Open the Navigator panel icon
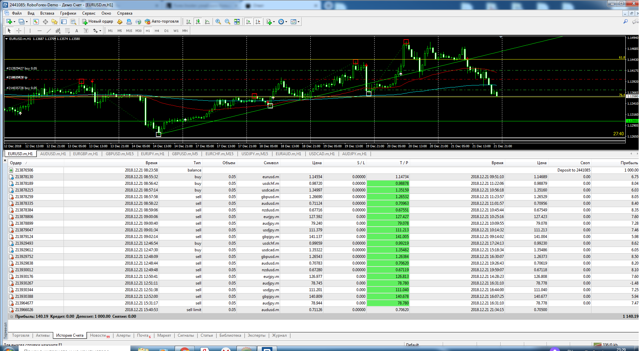 click(55, 22)
